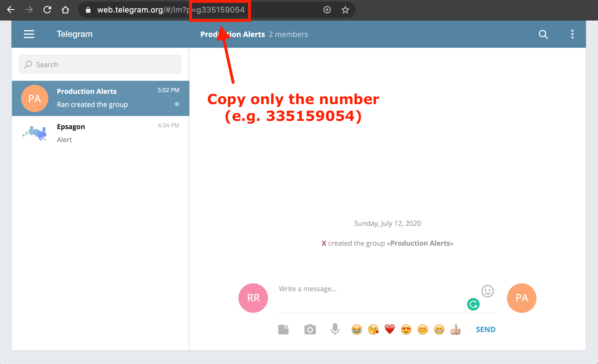The height and width of the screenshot is (364, 598).
Task: Click the browser forward arrow
Action: (29, 10)
